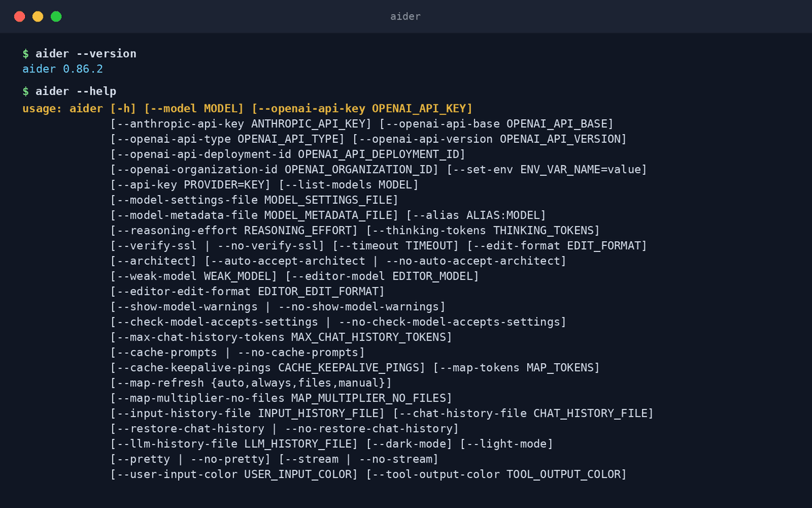The width and height of the screenshot is (812, 508).
Task: Click '[--map-tokens MAP_TOKENS]' option
Action: (516, 368)
